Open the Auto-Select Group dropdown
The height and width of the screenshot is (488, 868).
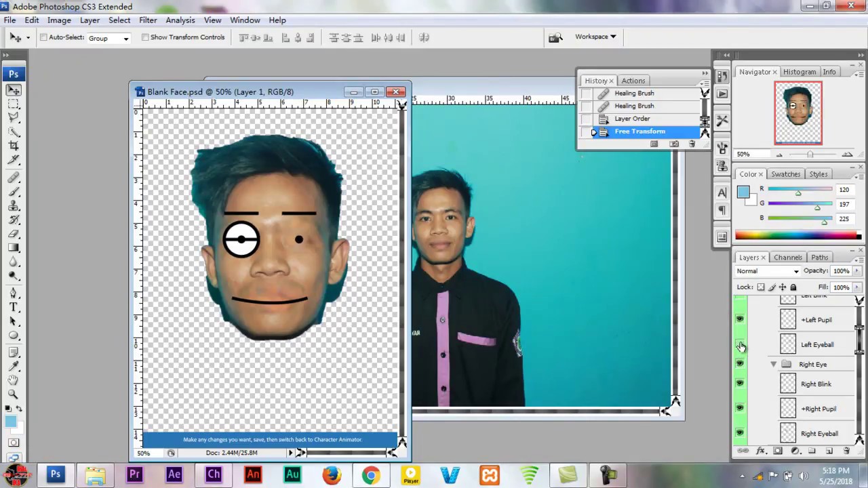(x=109, y=38)
